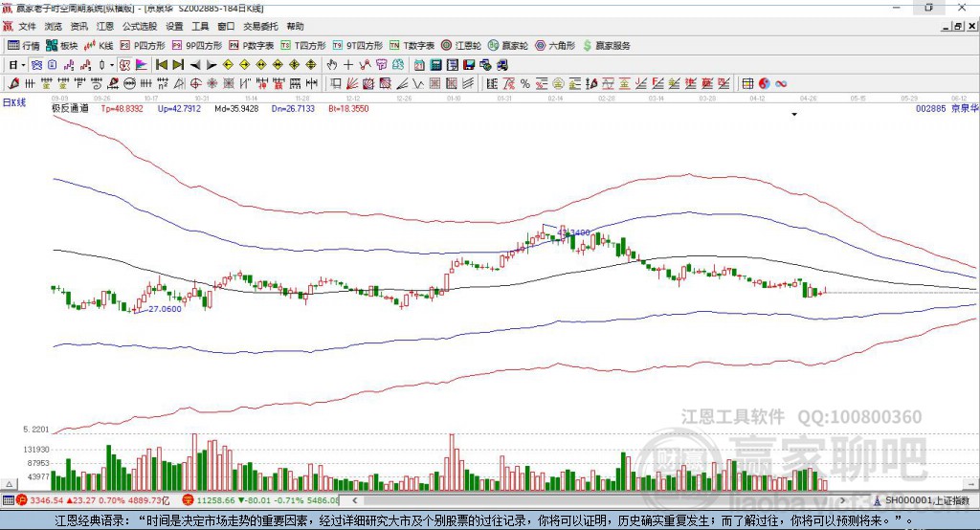
Task: Open the P四方形 tool
Action: [x=143, y=46]
